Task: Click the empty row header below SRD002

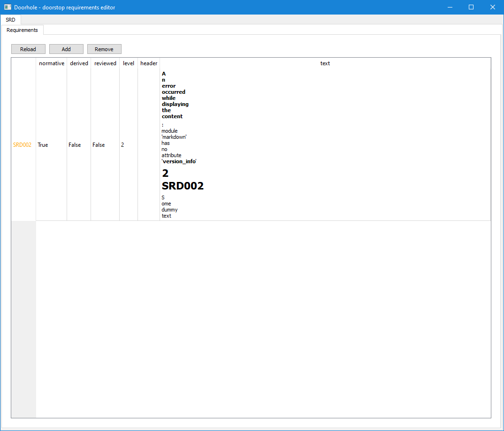Action: coord(23,319)
